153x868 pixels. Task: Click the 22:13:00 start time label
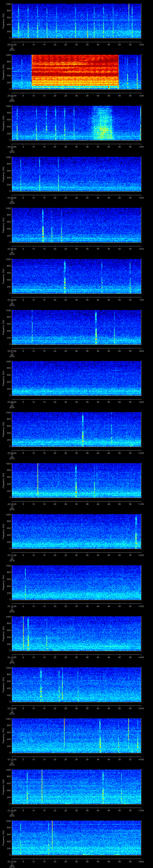(12, 657)
